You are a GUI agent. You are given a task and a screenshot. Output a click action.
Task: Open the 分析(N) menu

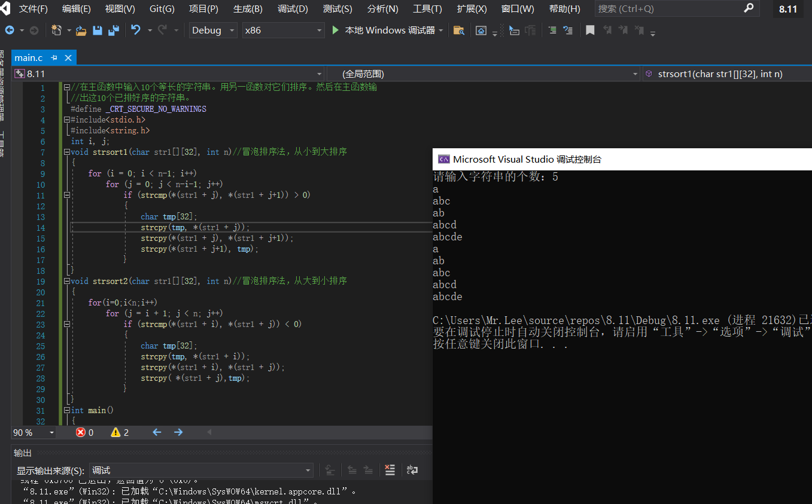click(382, 9)
